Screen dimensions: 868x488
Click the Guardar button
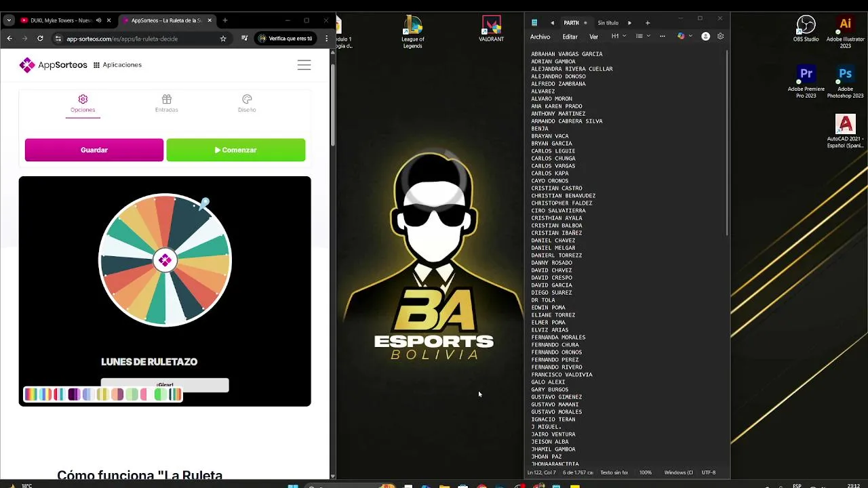(x=94, y=150)
